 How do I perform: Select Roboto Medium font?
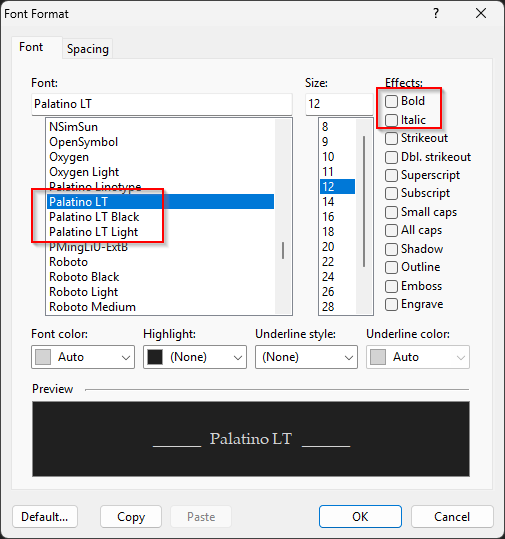(161, 307)
